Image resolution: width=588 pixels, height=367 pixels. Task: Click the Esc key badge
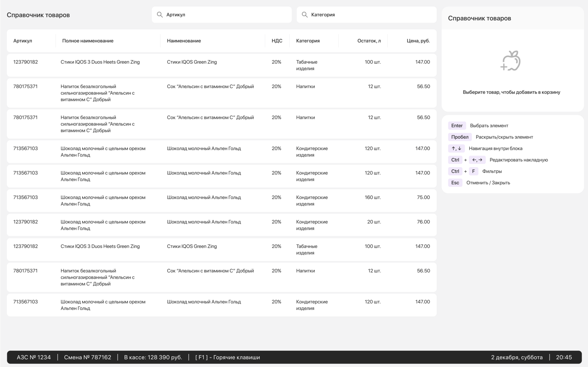tap(455, 183)
